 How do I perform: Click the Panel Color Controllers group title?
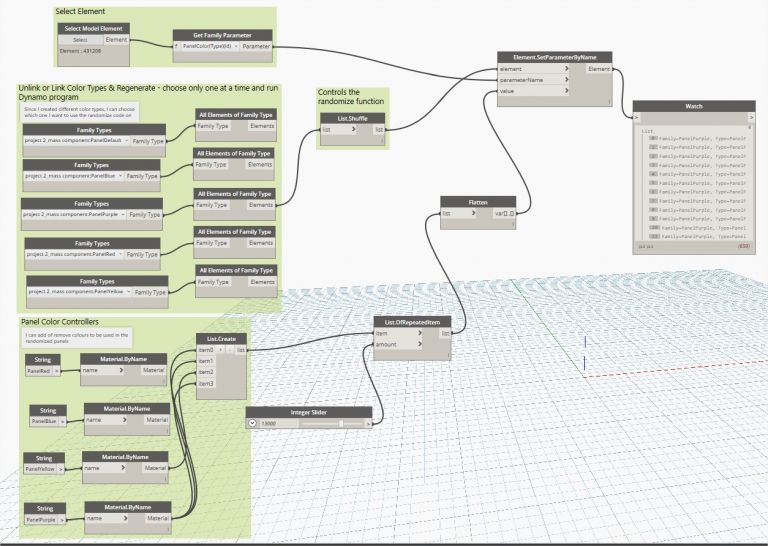(60, 322)
